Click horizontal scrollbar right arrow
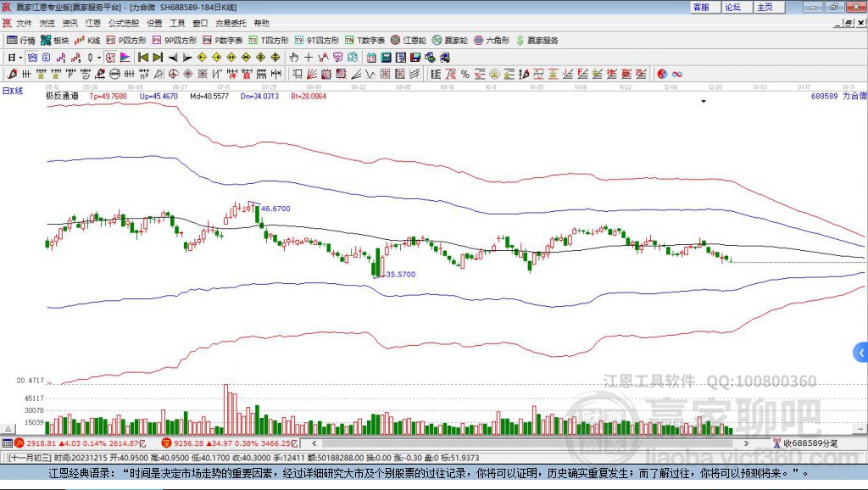This screenshot has width=868, height=490. pos(746,443)
